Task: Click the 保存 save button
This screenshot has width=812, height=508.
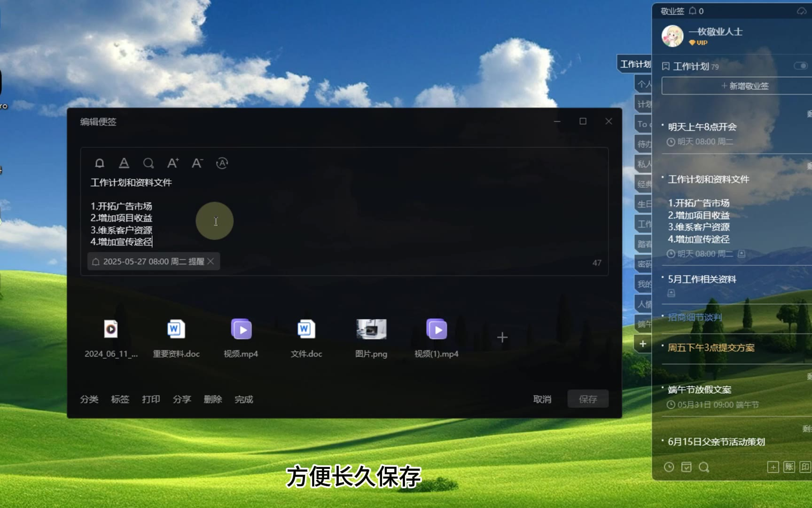Action: point(588,399)
